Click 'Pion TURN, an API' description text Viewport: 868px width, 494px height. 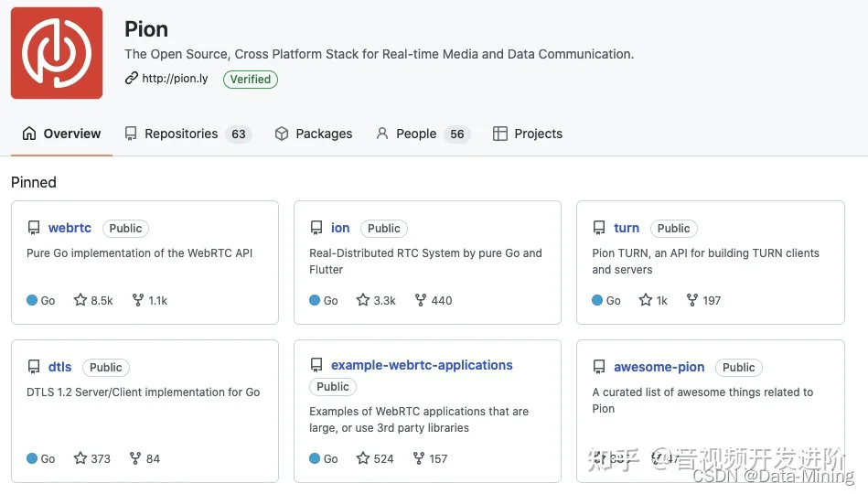click(706, 262)
